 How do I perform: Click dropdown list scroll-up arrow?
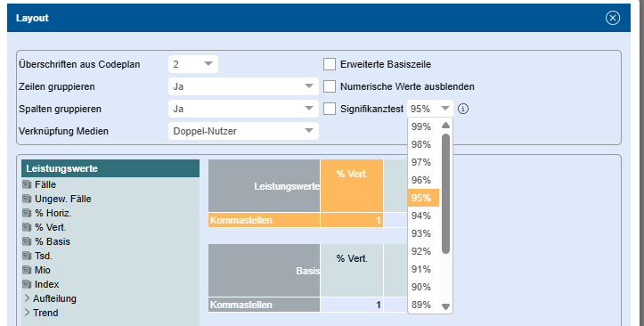click(445, 126)
